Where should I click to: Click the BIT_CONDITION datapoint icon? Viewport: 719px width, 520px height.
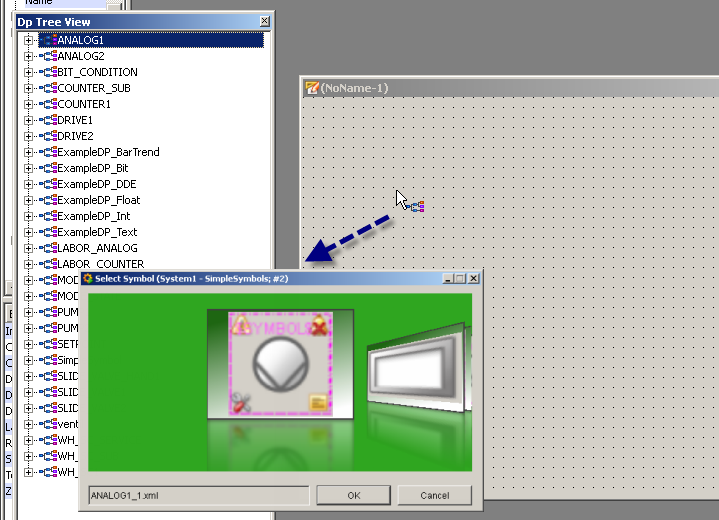click(48, 72)
